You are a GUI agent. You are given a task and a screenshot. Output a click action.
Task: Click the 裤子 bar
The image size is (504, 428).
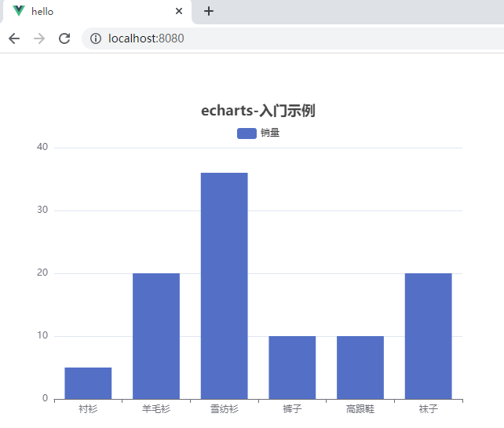[x=292, y=368]
